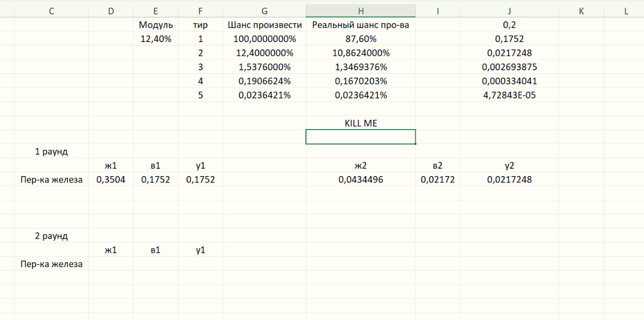Click 0,1752 under the у1 header
This screenshot has width=644, height=320.
200,180
